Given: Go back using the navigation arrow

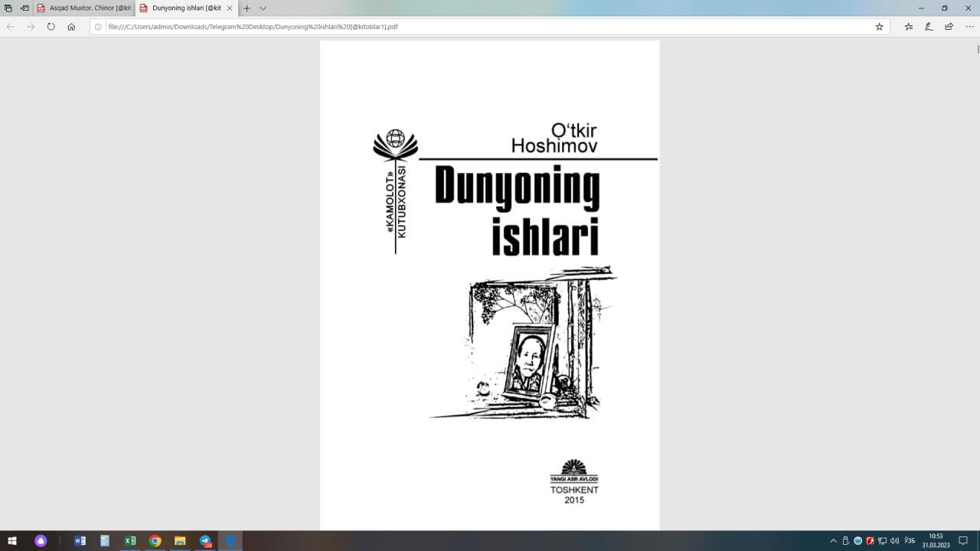Looking at the screenshot, I should [10, 25].
